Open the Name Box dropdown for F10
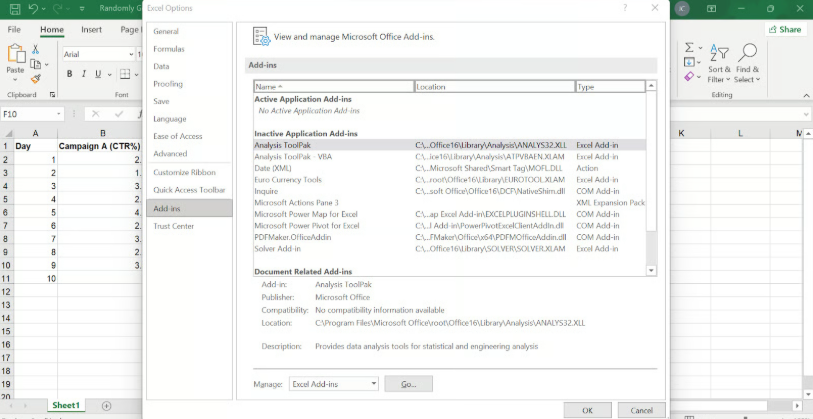The width and height of the screenshot is (813, 419). coord(59,114)
